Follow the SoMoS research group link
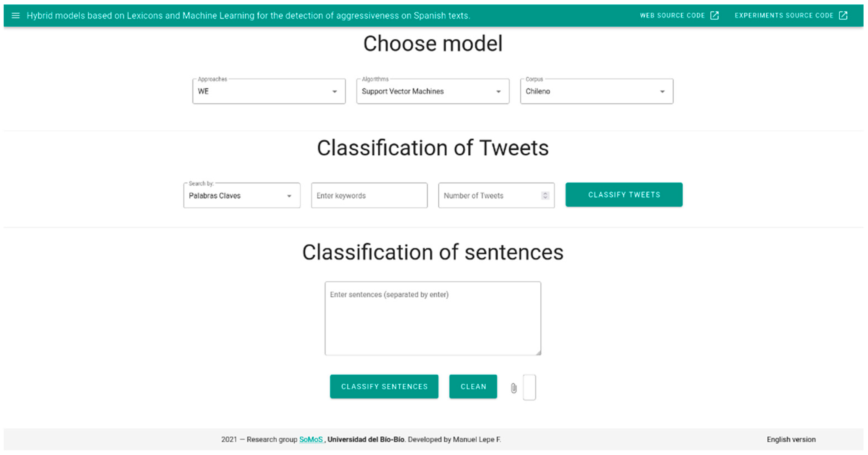Image resolution: width=868 pixels, height=455 pixels. pos(311,439)
